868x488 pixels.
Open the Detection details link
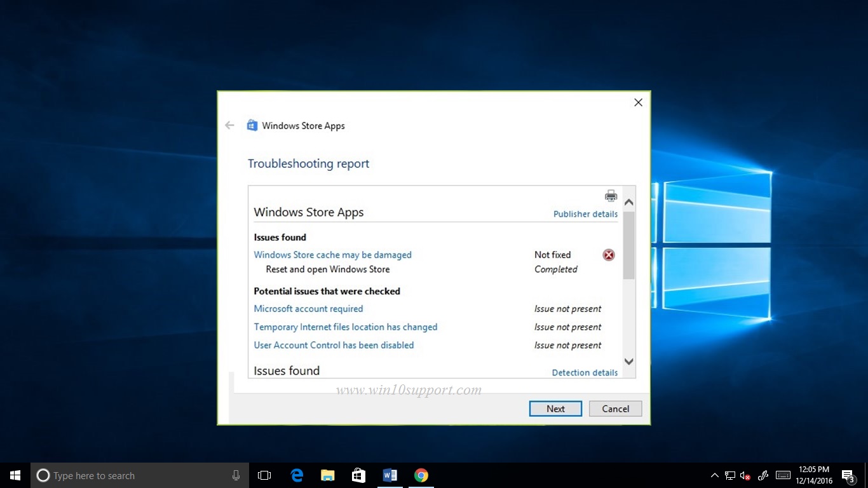pyautogui.click(x=585, y=373)
